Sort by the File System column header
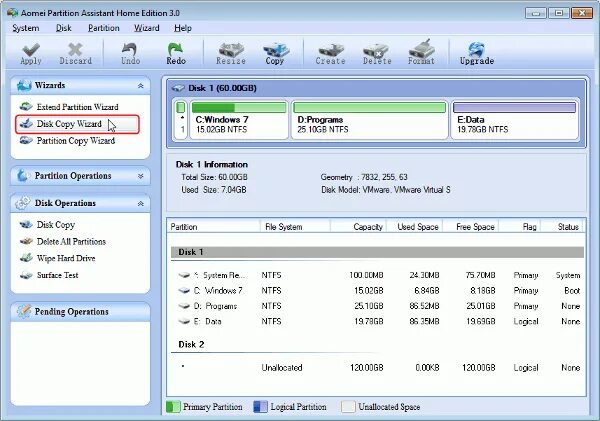Screen dimensions: 600x421 [x=295, y=227]
